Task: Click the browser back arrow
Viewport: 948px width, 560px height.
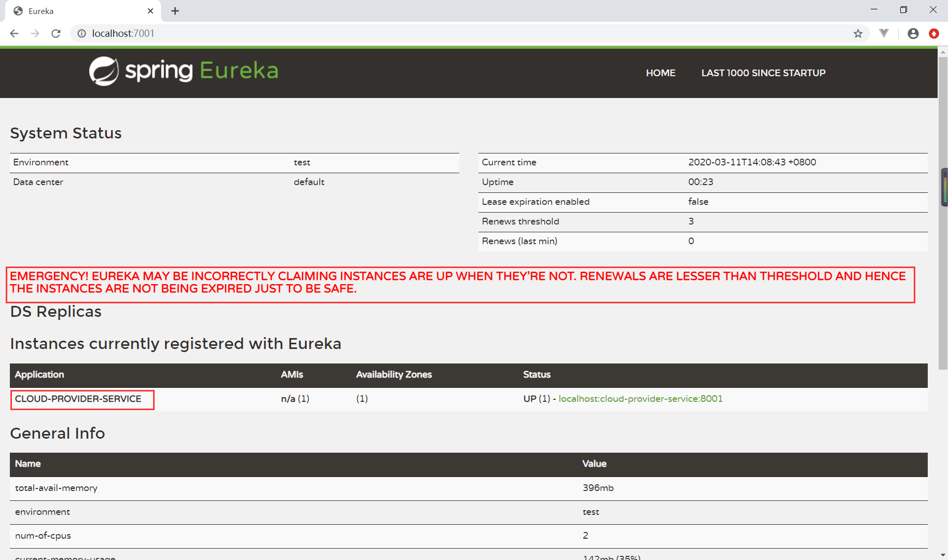Action: pyautogui.click(x=15, y=34)
